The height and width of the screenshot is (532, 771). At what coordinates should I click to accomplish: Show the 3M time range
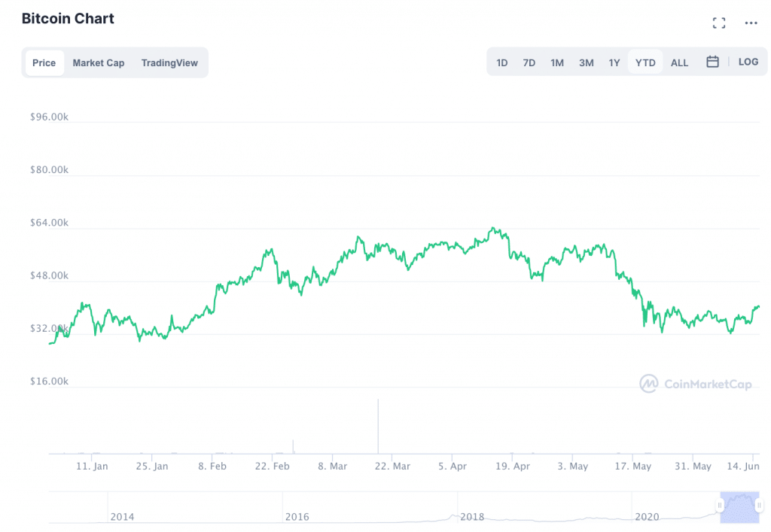586,62
